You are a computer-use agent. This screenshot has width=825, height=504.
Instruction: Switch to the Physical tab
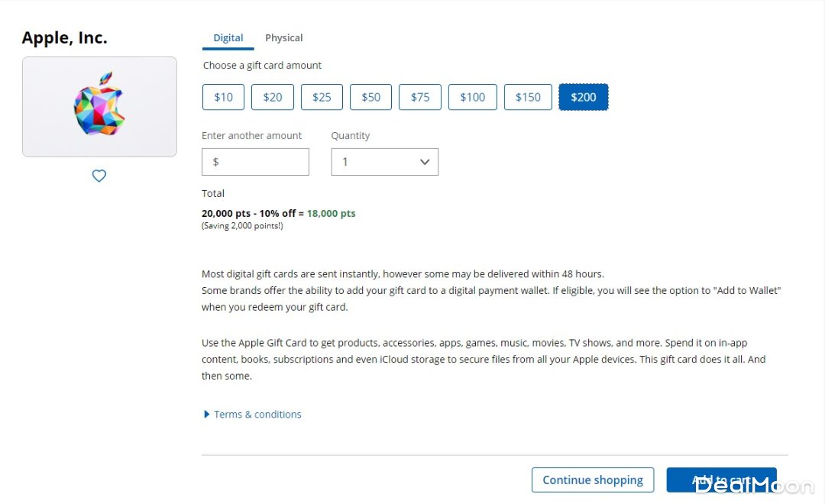pyautogui.click(x=283, y=38)
